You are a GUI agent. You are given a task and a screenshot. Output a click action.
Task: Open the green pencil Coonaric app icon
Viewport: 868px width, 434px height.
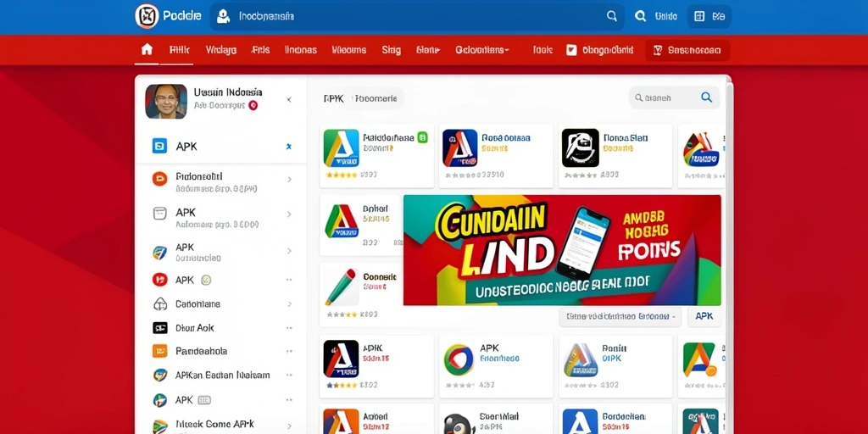[341, 287]
